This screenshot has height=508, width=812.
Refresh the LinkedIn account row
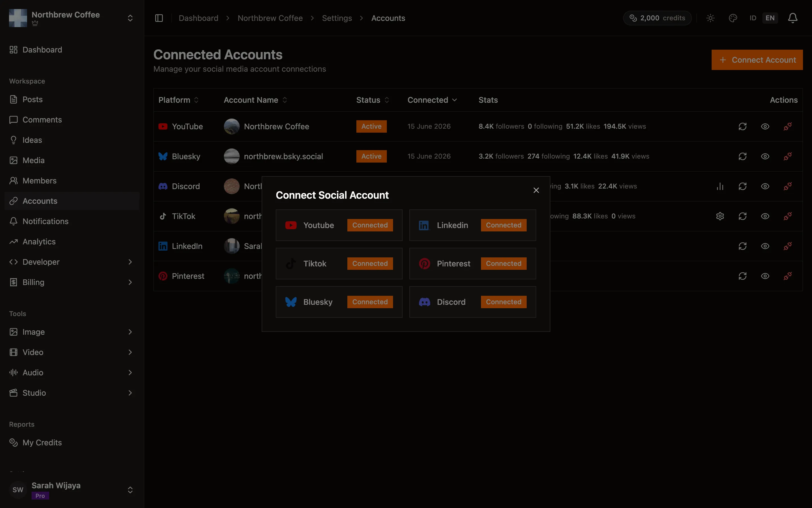(x=743, y=246)
